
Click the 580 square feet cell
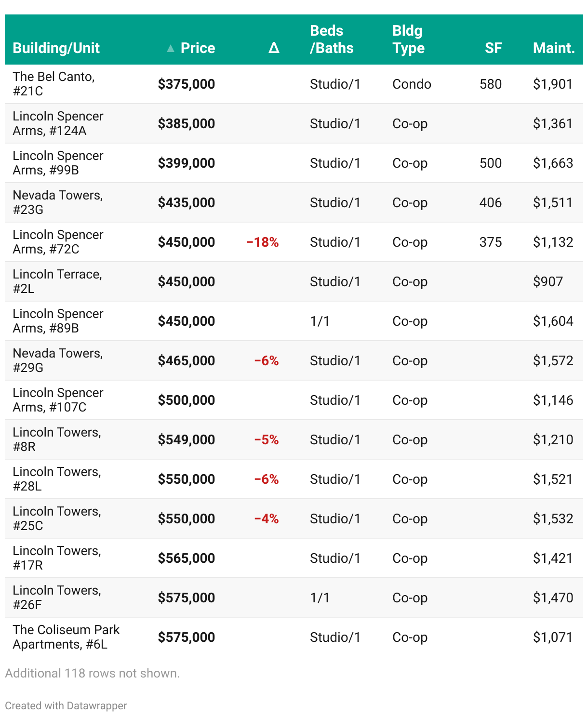(x=491, y=84)
